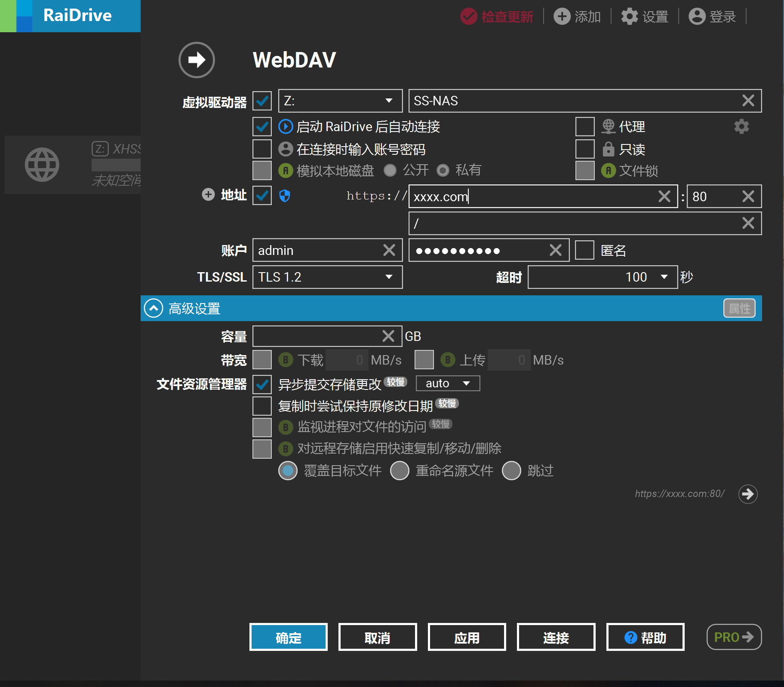784x687 pixels.
Task: Click the 帮助 button
Action: (x=646, y=637)
